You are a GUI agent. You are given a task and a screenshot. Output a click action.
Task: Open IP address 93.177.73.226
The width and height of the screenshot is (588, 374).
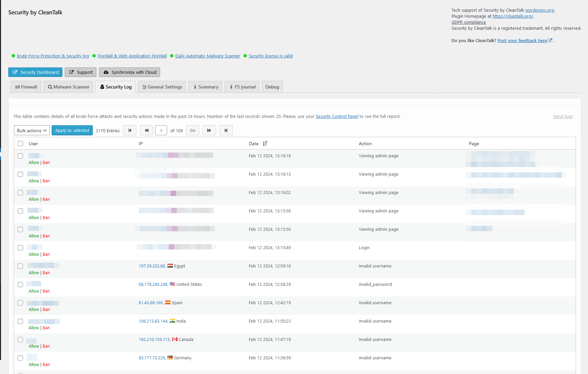tap(152, 358)
